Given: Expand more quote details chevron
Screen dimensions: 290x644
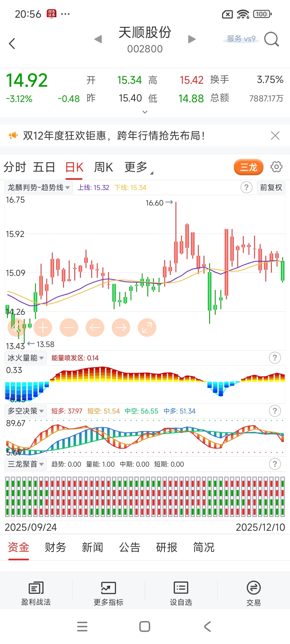Looking at the screenshot, I should tap(145, 112).
